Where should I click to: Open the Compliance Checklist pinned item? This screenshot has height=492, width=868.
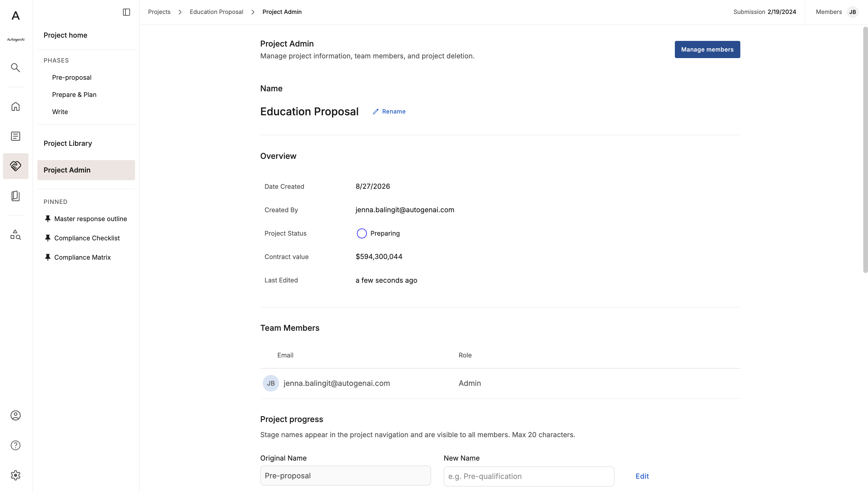pos(87,238)
